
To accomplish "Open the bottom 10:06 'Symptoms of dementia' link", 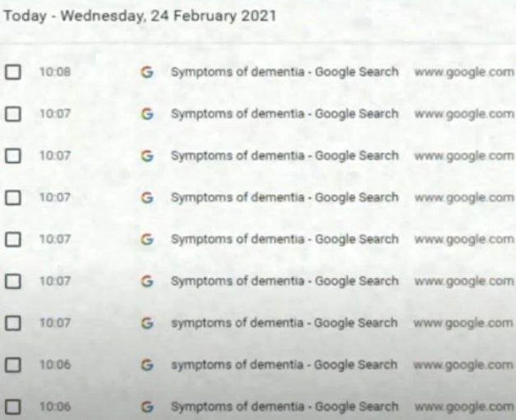I will tap(284, 407).
